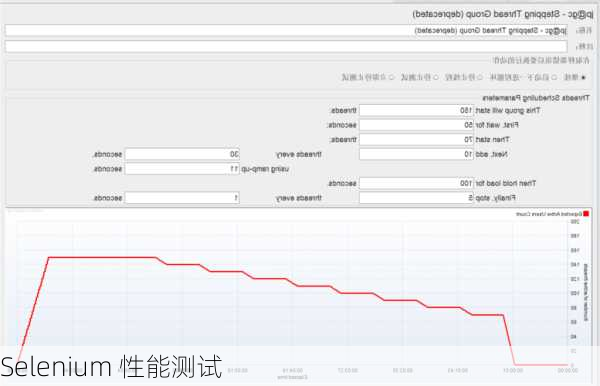
Task: Click the 'using ramp-up' field showing 11
Action: pos(182,169)
